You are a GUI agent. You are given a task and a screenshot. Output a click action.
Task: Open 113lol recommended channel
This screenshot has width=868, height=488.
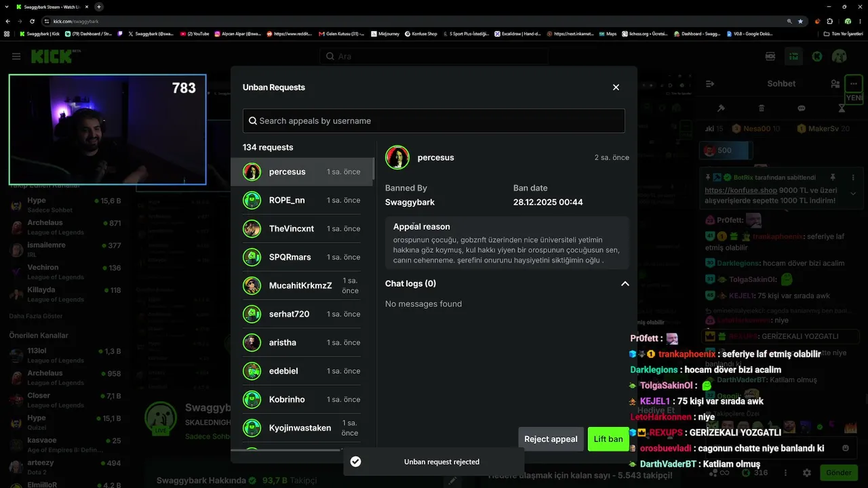click(65, 356)
